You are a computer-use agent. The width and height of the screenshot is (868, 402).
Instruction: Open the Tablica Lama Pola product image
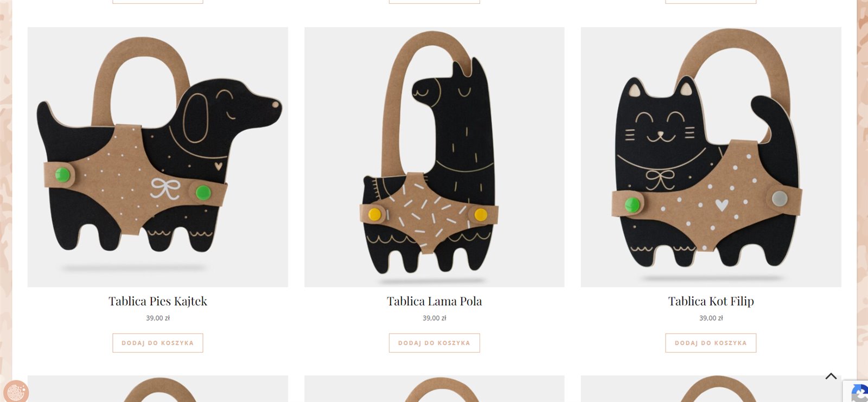[x=434, y=157]
